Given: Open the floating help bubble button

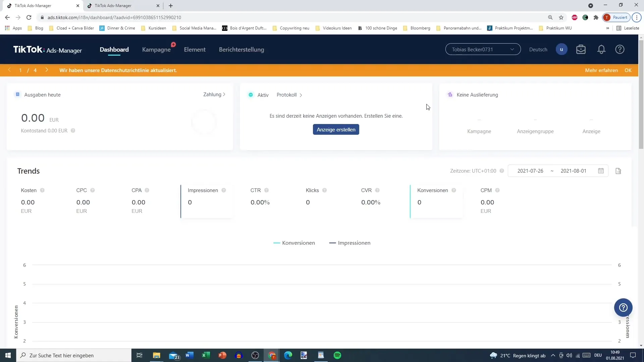Looking at the screenshot, I should (x=623, y=307).
